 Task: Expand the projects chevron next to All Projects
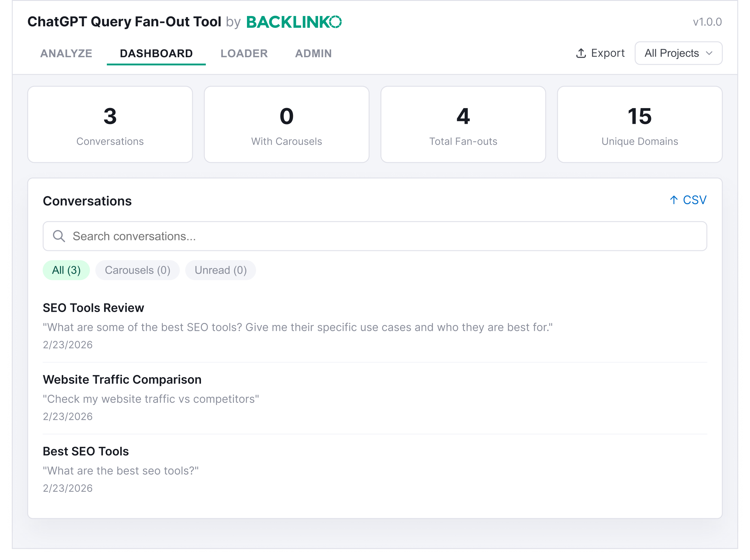(x=709, y=53)
